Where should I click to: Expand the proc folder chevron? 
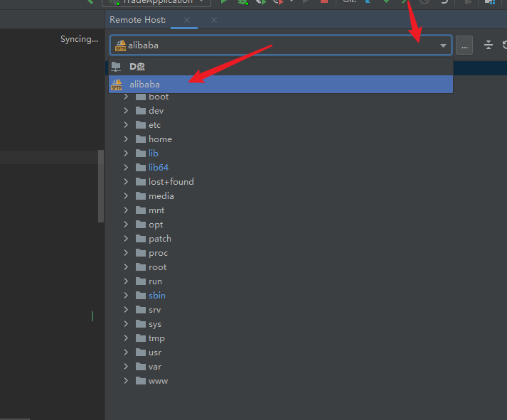coord(126,253)
